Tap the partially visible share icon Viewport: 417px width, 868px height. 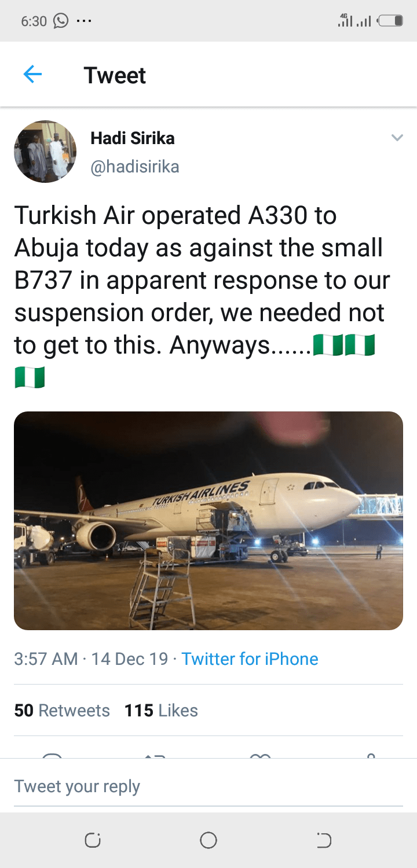click(371, 756)
